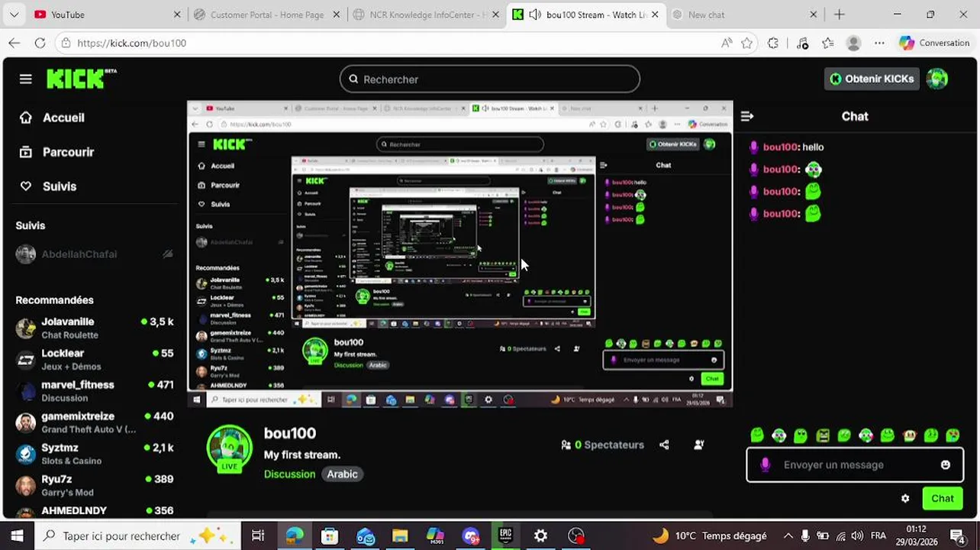980x550 pixels.
Task: Open the Kick sidebar hamburger menu
Action: tap(26, 79)
